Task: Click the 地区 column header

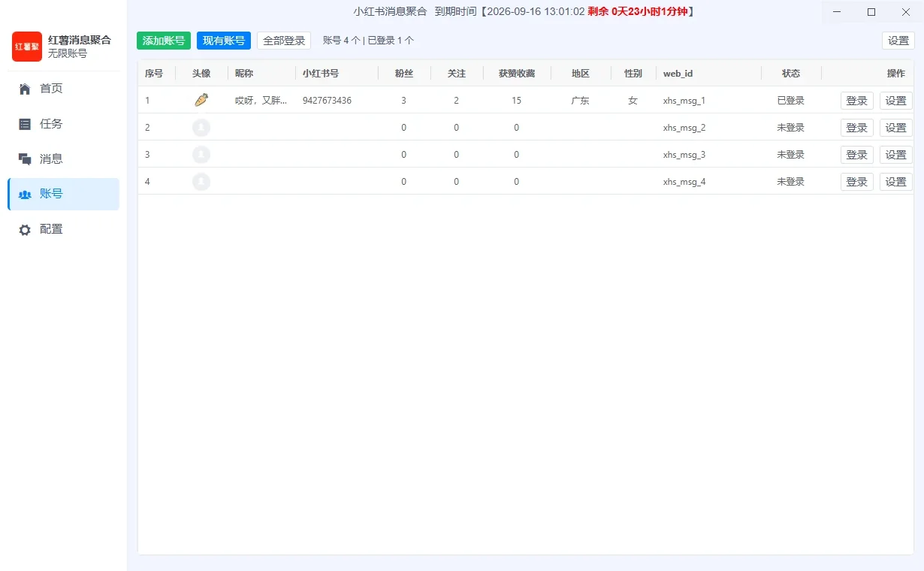Action: (581, 74)
